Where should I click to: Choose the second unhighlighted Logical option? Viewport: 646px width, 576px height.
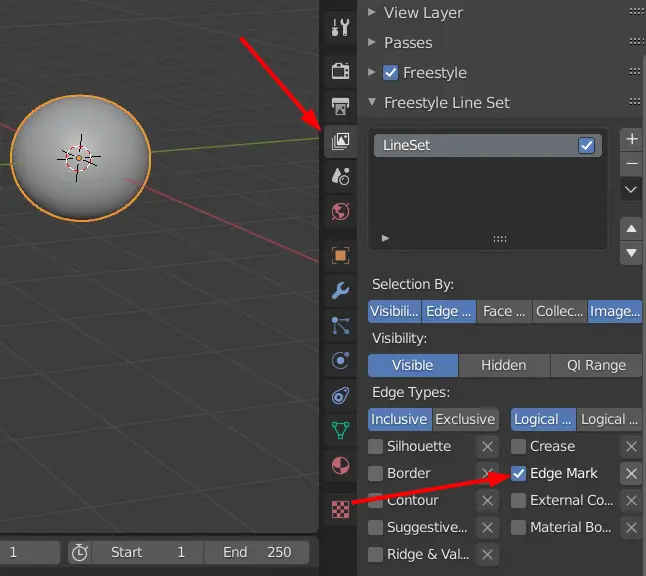click(609, 419)
